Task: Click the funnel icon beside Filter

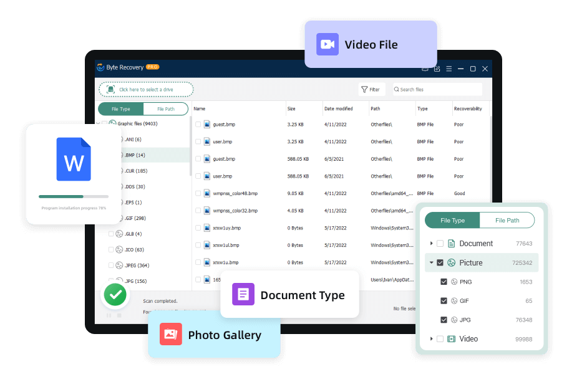Action: click(x=364, y=89)
